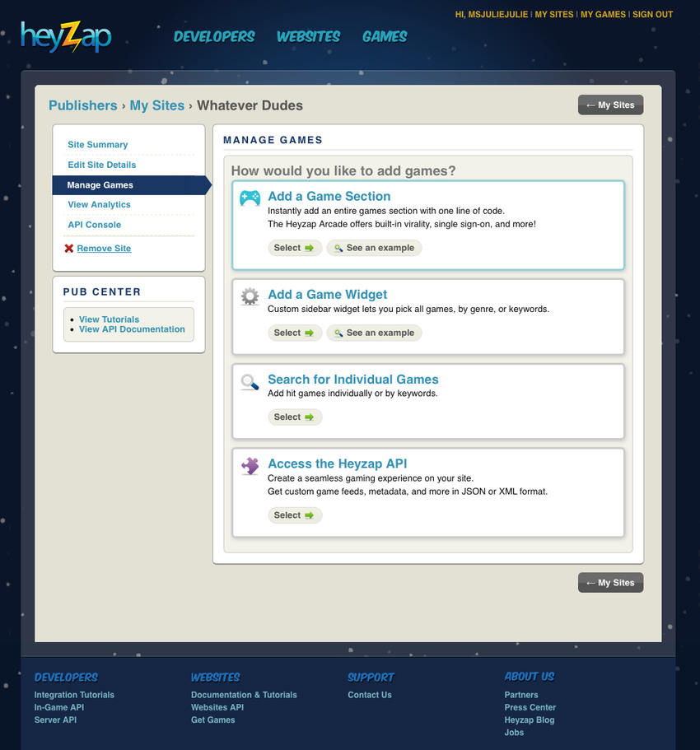Click the magnifier icon beside Search for Individual Games

click(x=250, y=382)
